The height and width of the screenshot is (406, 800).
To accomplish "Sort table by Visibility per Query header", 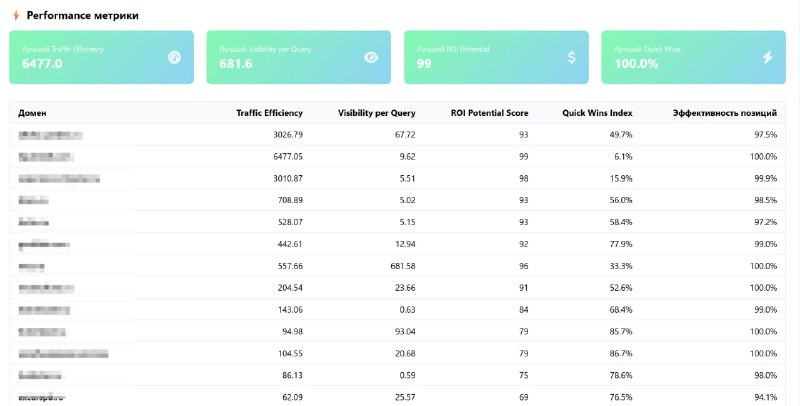I will click(x=377, y=113).
